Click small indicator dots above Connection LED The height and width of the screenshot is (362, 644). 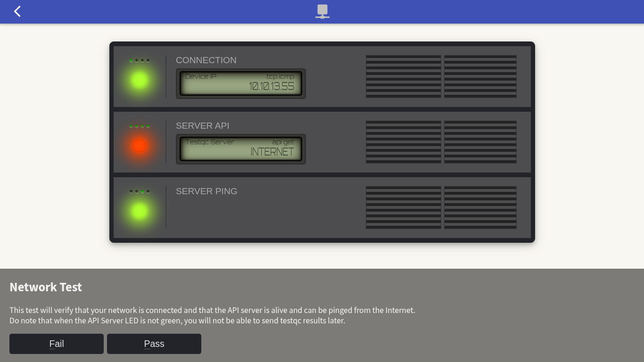tap(140, 60)
